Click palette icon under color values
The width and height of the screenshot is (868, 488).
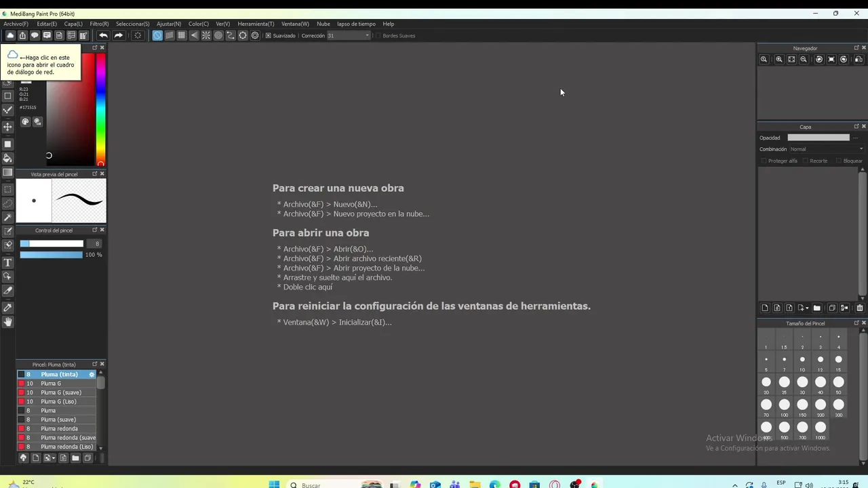click(x=25, y=121)
